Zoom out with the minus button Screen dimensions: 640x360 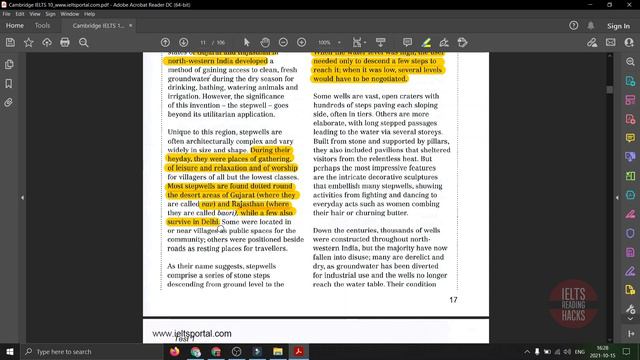coord(283,42)
